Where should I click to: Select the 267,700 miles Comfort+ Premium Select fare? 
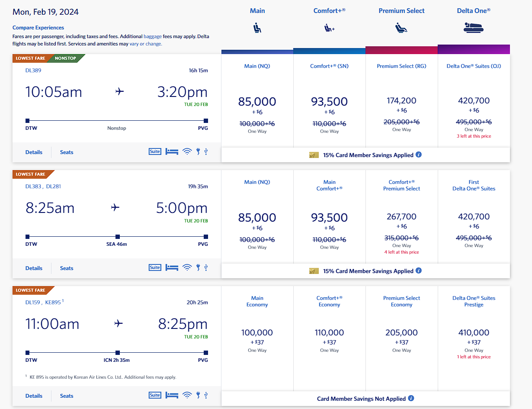(402, 216)
